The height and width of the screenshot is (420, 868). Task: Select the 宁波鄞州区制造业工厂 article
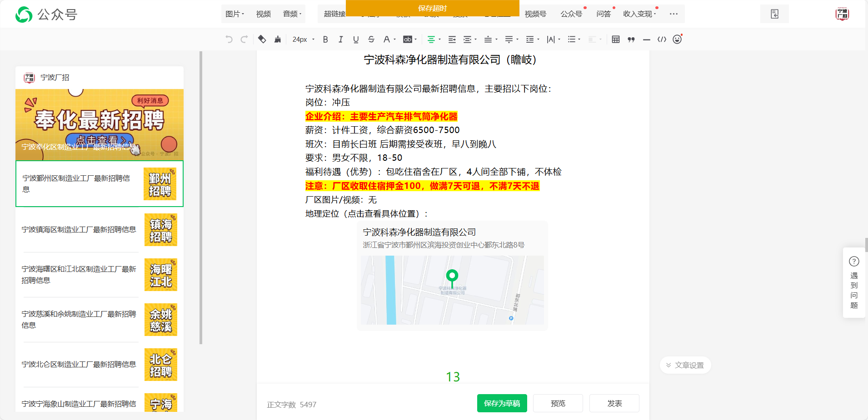coord(100,183)
